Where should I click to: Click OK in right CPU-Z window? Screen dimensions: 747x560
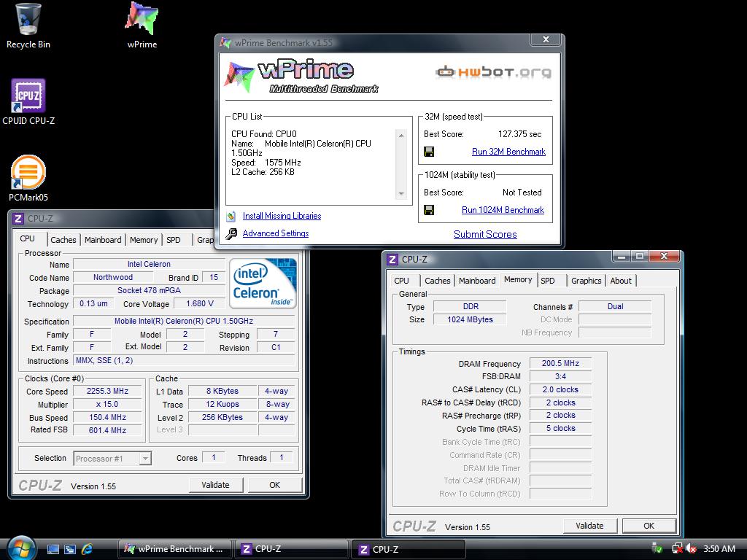tap(649, 526)
